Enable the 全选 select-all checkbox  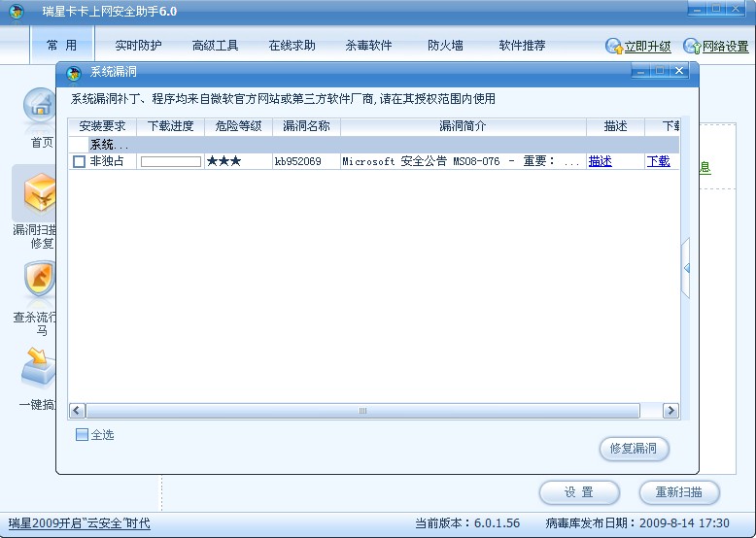(82, 434)
